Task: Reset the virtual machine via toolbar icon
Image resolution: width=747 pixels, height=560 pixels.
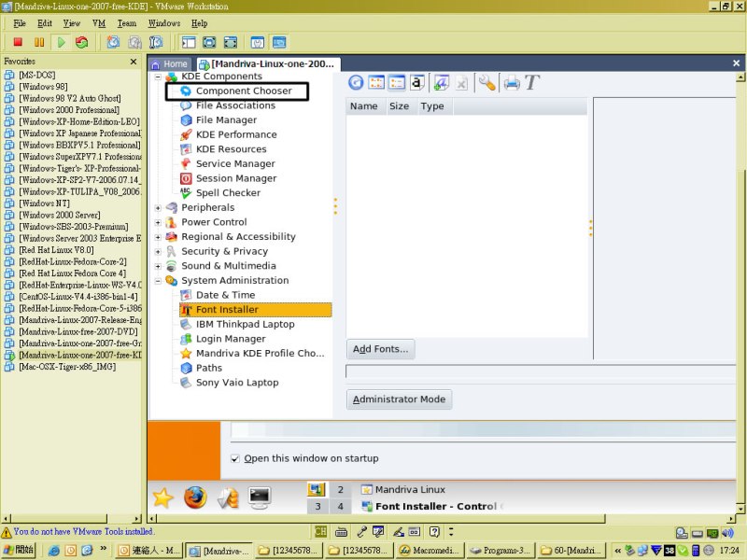Action: (x=82, y=42)
